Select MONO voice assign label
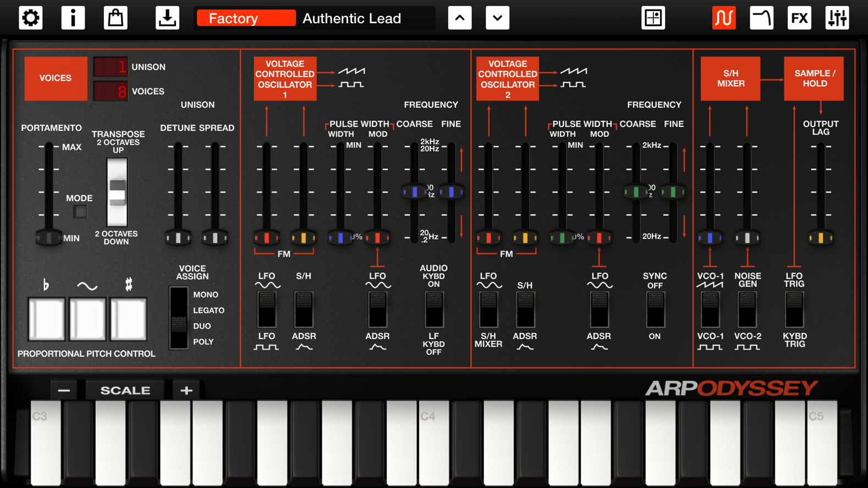Screen dimensions: 868x488 coord(206,295)
